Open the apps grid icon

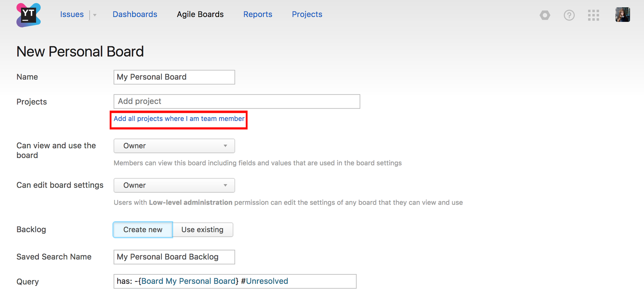[x=593, y=15]
